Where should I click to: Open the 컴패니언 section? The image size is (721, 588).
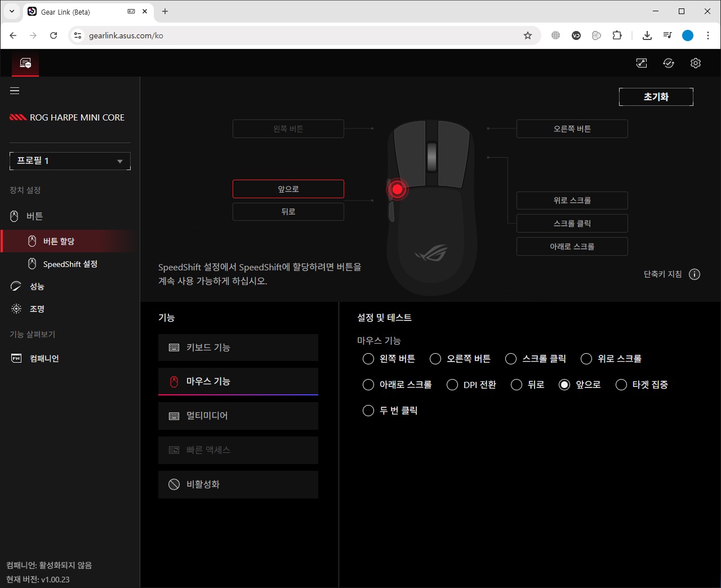pyautogui.click(x=70, y=359)
